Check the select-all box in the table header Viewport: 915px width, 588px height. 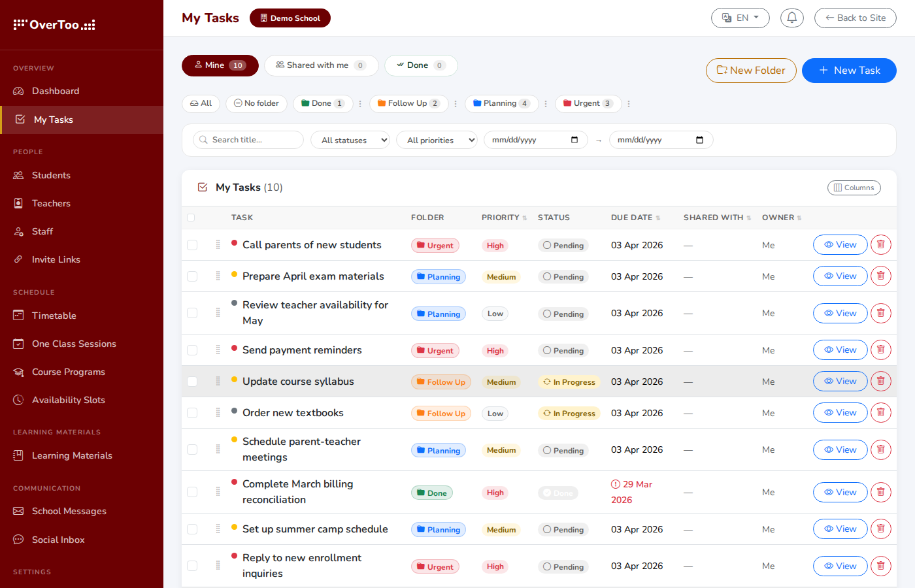coord(192,218)
